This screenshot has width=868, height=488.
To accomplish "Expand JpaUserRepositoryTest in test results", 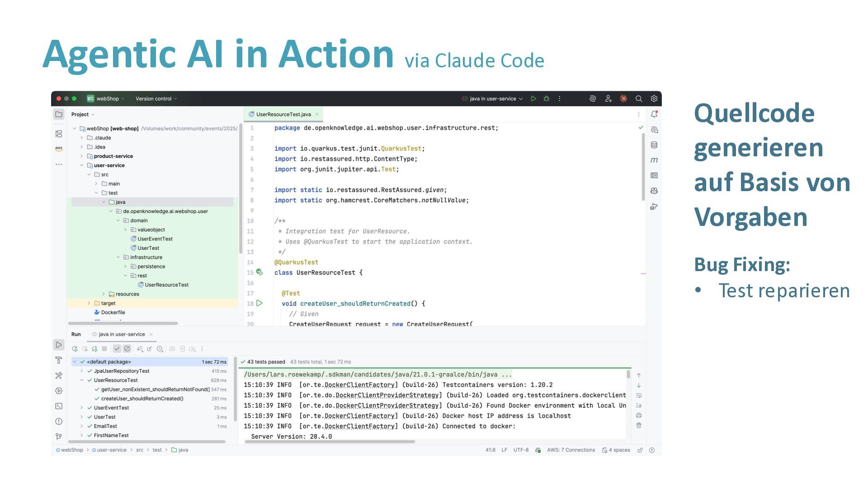I will [82, 371].
